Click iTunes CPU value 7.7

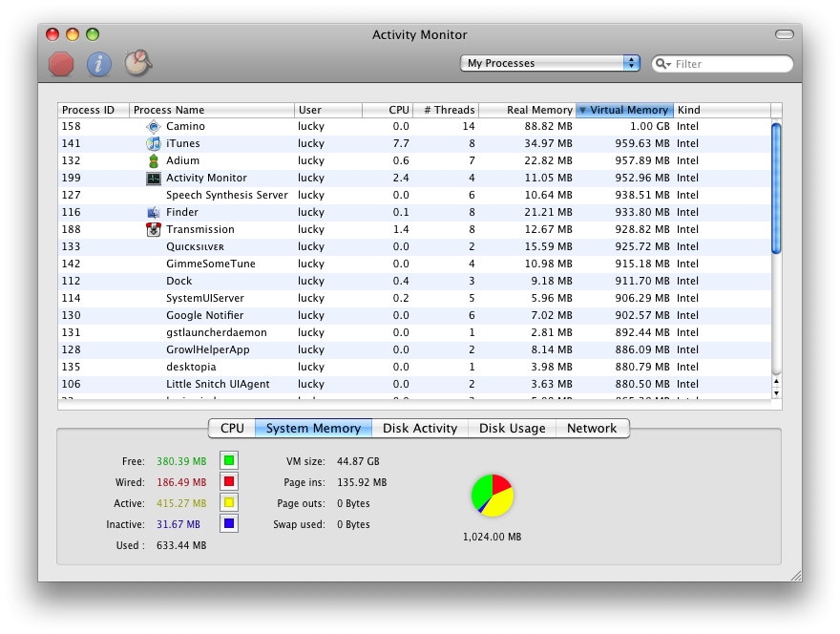pyautogui.click(x=401, y=143)
